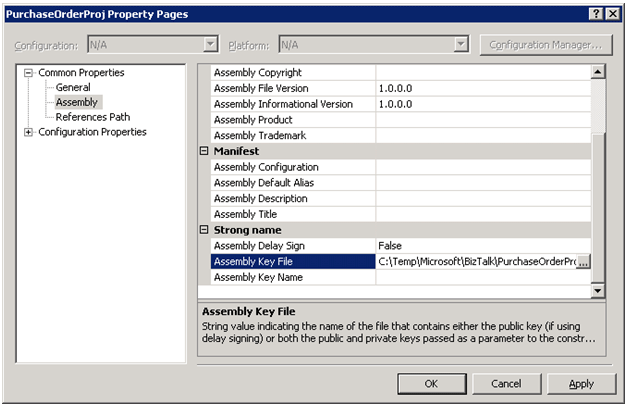Edit the Assembly File Version value field
Screen dimensions: 625x404
point(483,88)
